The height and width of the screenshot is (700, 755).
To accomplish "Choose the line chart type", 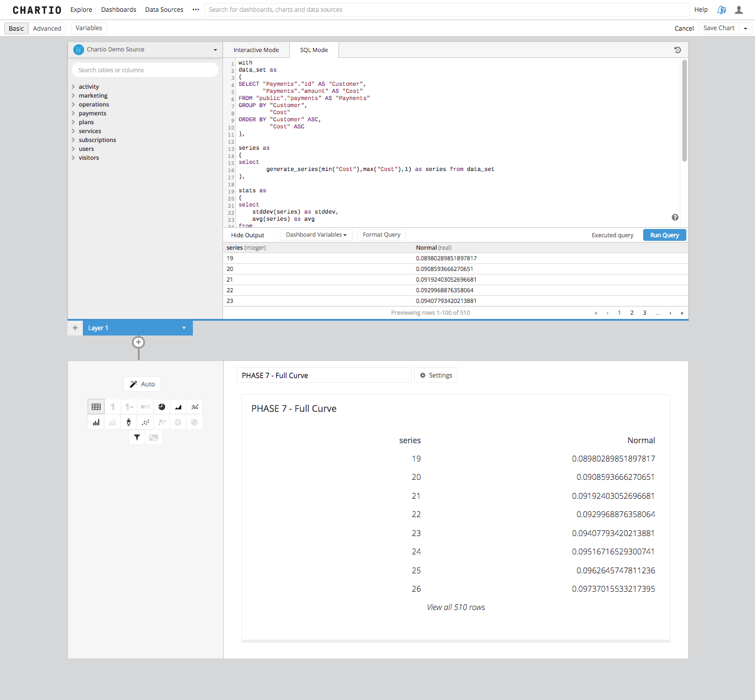I will point(195,407).
